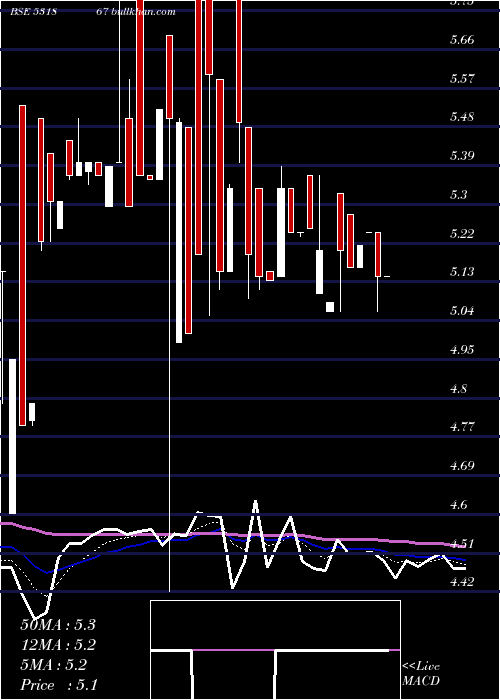This screenshot has width=500, height=700.
Task: Click the 12MA : 5.2 readout
Action: (x=58, y=645)
